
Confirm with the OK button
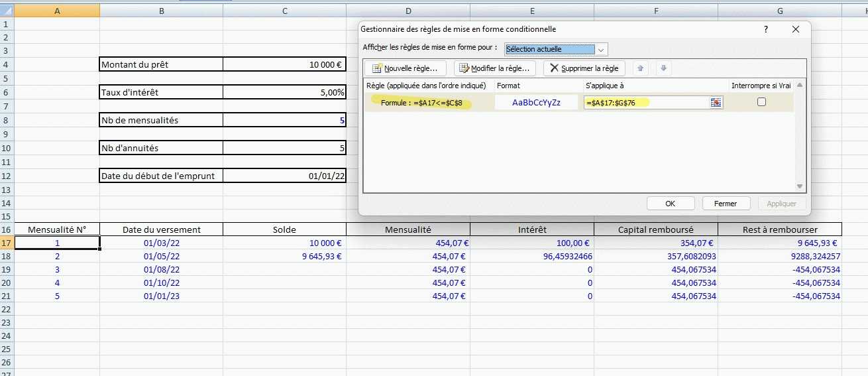point(670,204)
